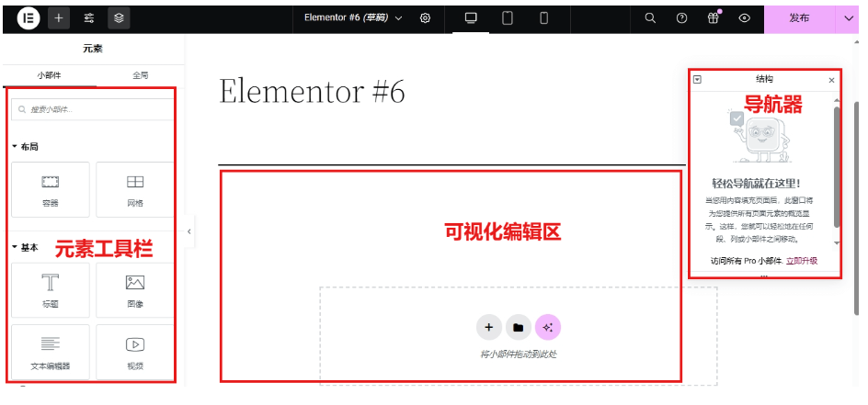Open site settings sliders icon
Image resolution: width=868 pixels, height=405 pixels.
tap(88, 18)
